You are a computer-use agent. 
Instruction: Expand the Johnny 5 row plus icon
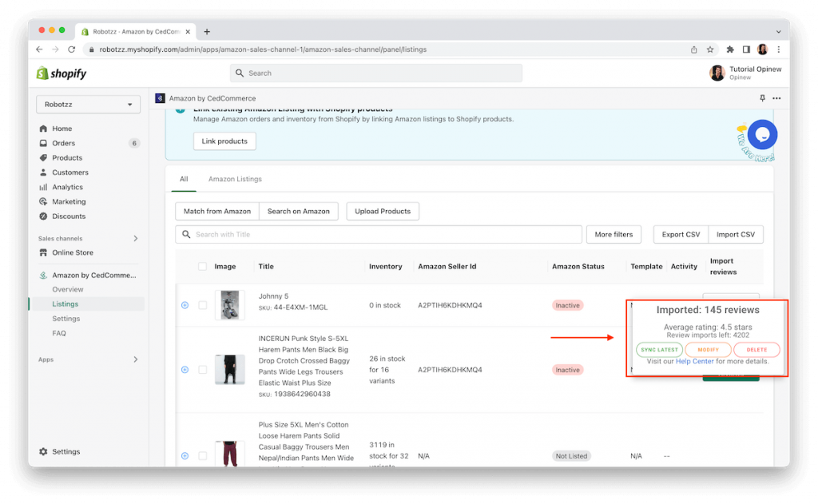(x=185, y=305)
